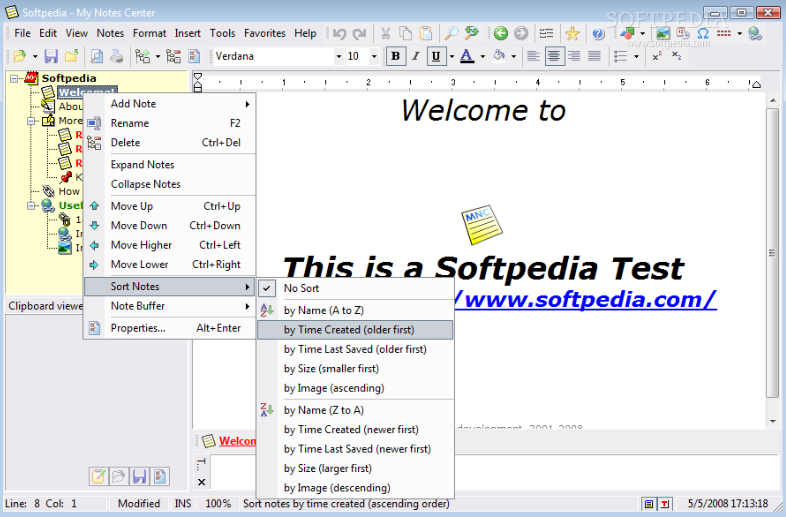Open Properties from the context menu
786x517 pixels.
tap(169, 328)
